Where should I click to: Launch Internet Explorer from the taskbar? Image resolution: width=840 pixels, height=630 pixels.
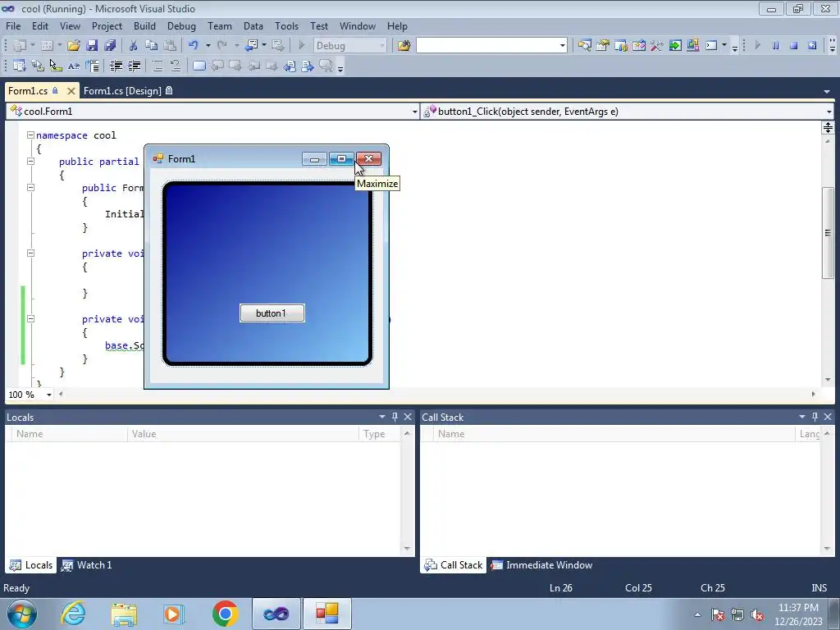73,614
